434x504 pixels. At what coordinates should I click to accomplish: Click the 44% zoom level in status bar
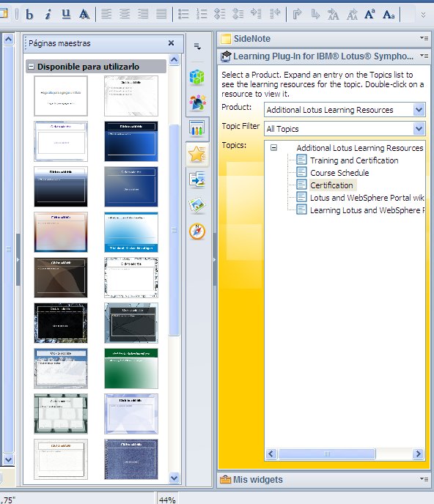[x=167, y=500]
